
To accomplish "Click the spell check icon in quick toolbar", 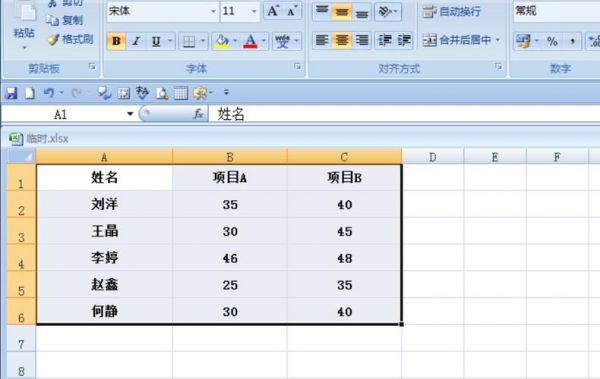I will pyautogui.click(x=142, y=93).
